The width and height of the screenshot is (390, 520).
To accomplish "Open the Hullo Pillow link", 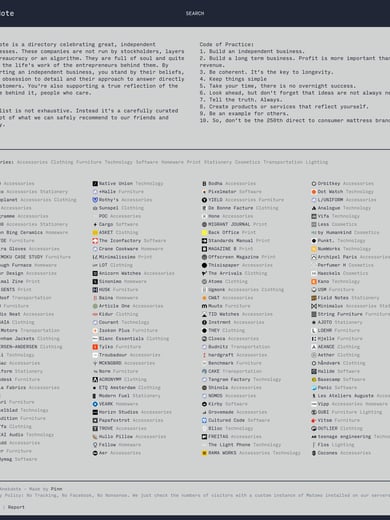I will click(x=116, y=437).
